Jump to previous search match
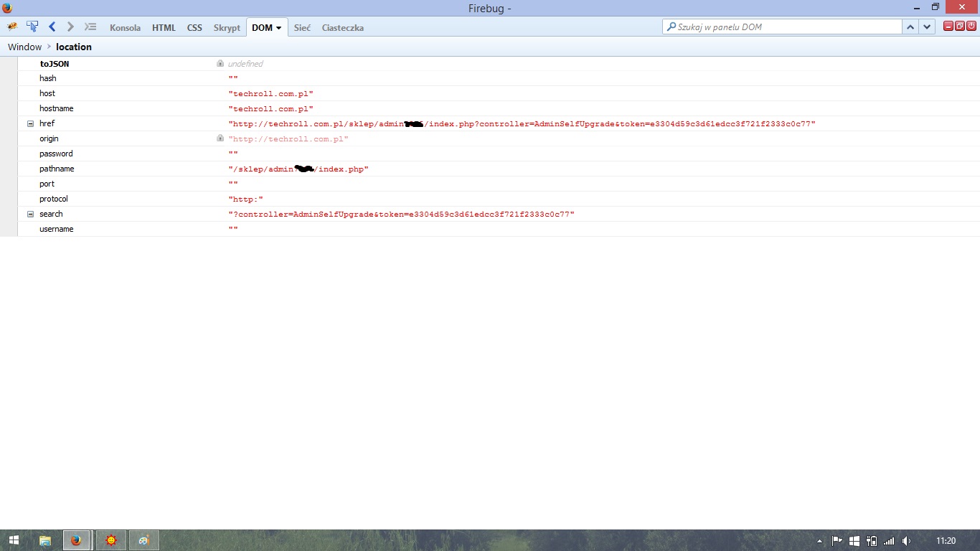This screenshot has height=551, width=980. tap(910, 27)
